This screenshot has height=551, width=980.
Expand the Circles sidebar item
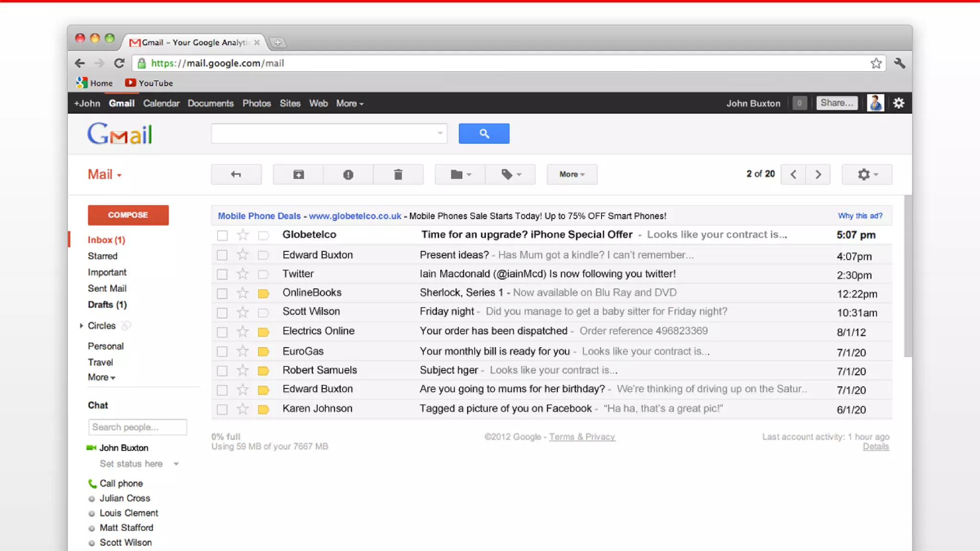tap(81, 326)
